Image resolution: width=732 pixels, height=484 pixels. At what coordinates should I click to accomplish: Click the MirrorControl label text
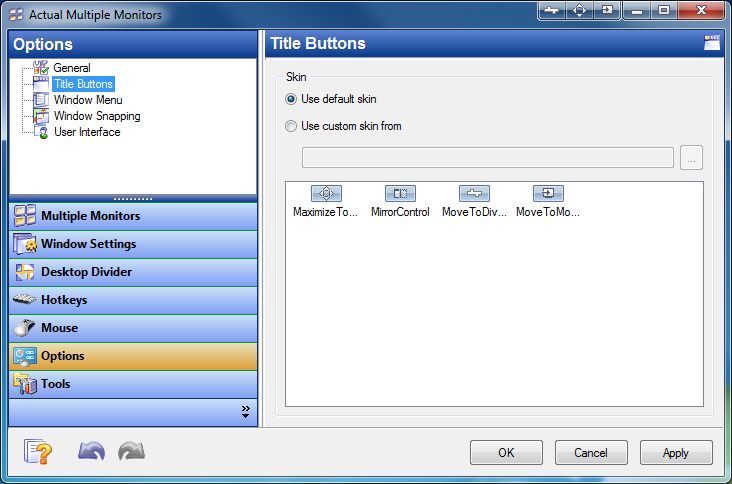click(x=400, y=212)
